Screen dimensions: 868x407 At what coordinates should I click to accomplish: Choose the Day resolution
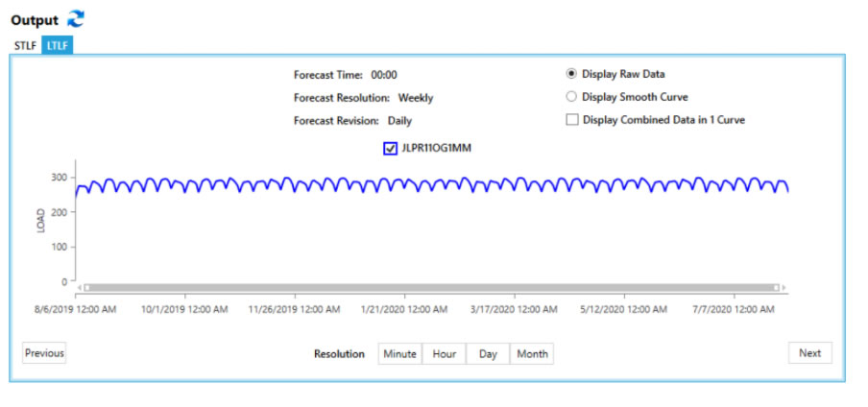pos(488,354)
